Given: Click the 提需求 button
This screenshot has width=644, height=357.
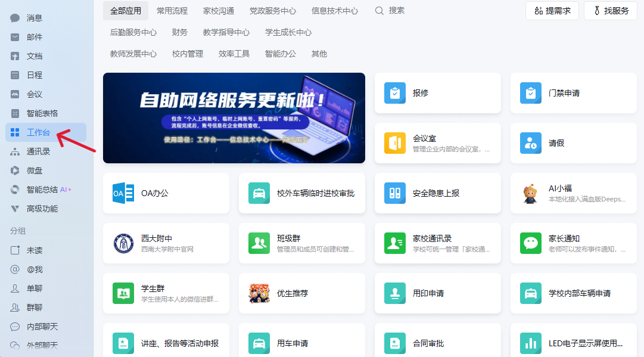Looking at the screenshot, I should 552,11.
